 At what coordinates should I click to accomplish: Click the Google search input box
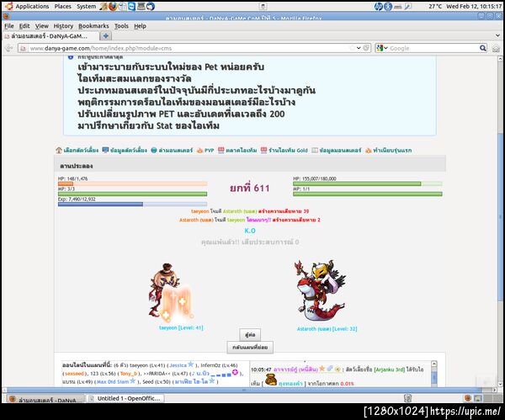click(x=433, y=48)
